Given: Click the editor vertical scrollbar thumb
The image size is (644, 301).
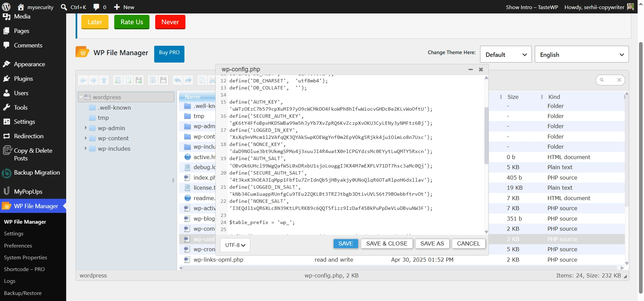Looking at the screenshot, I should (x=486, y=136).
